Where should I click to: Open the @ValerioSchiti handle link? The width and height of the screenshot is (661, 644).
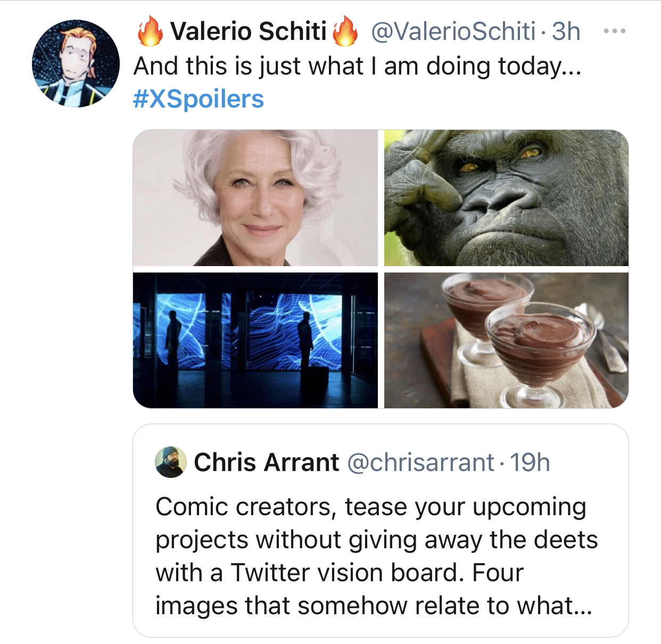coord(453,31)
